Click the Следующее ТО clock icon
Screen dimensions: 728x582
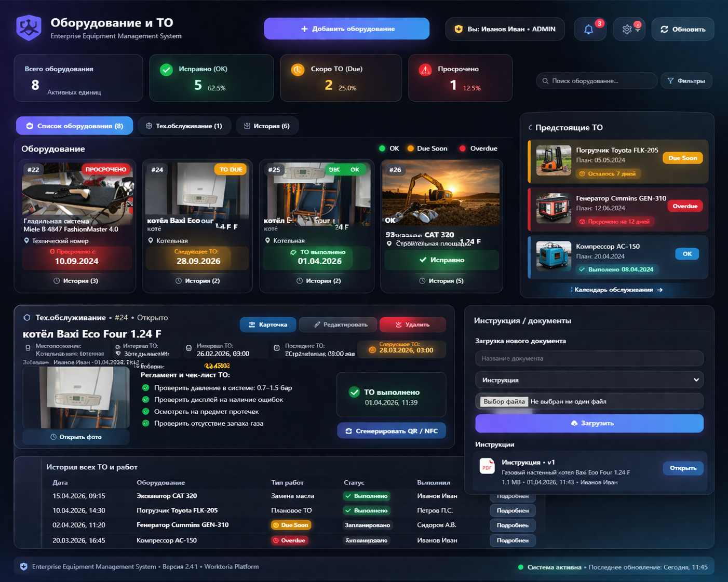point(372,350)
